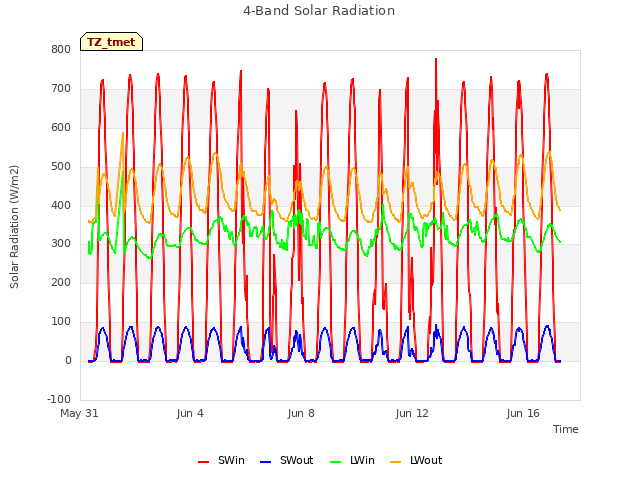Toggle the LWout legend entry
Viewport: 640px width, 480px height.
pos(416,460)
